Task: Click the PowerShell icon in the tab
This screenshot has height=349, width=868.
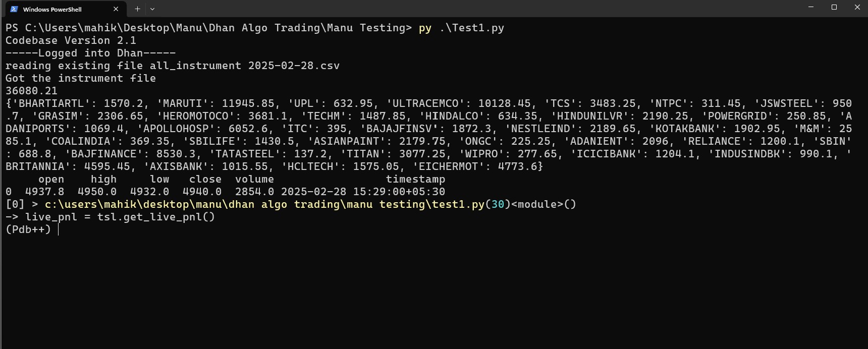Action: (x=14, y=9)
